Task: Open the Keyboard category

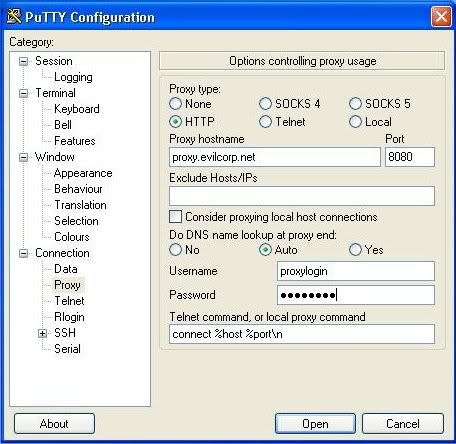Action: pos(77,109)
